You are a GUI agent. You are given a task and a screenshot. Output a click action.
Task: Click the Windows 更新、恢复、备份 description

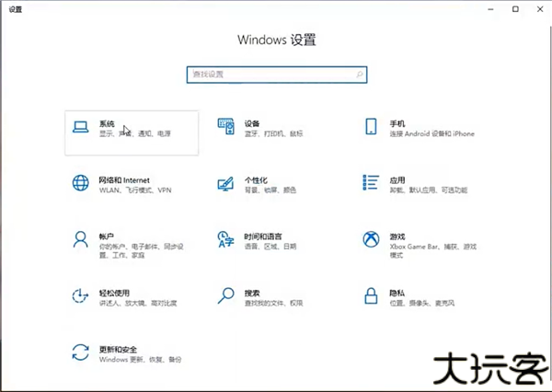pos(140,359)
